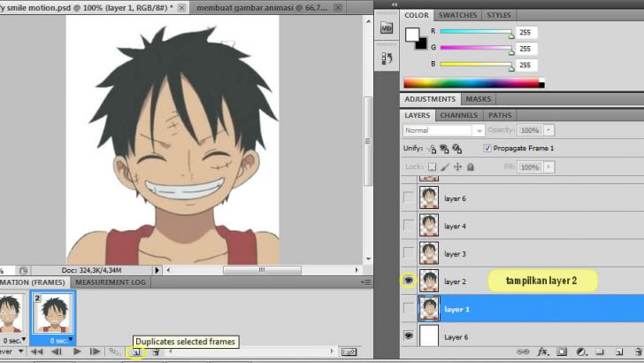The image size is (644, 363).
Task: Click the Opacity 100% field
Action: (x=530, y=130)
